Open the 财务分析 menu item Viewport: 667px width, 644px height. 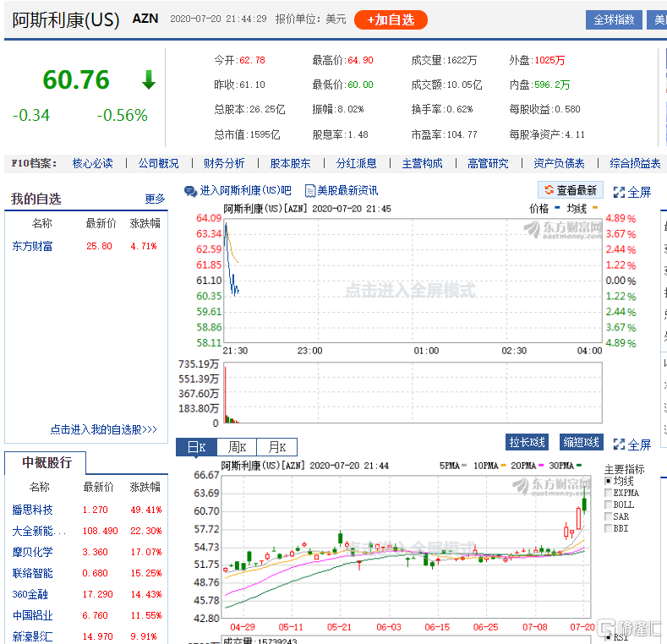tap(224, 163)
